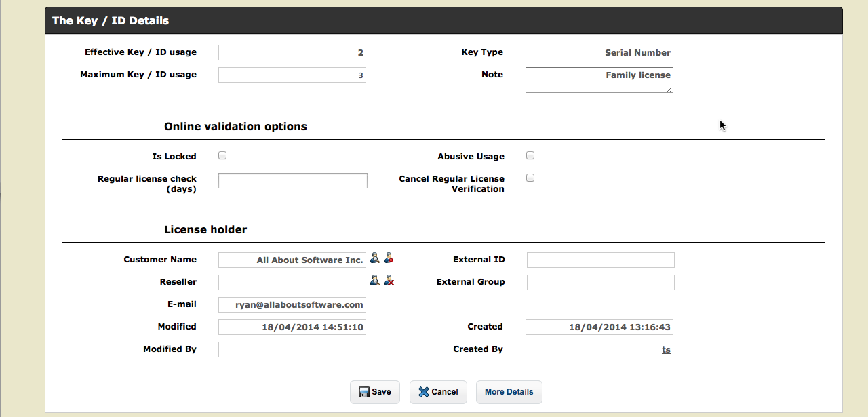
Task: Click the Cancel button
Action: [438, 392]
